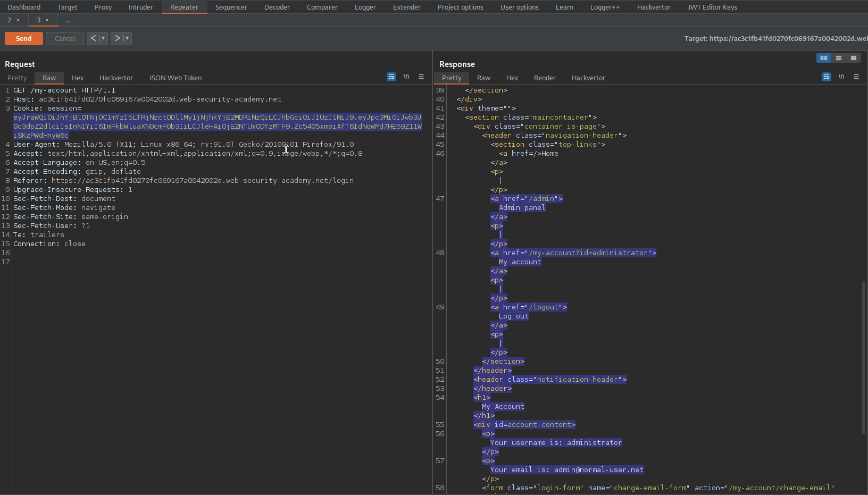Switch to the Proxy tab
Viewport: 868px width, 495px height.
tap(103, 7)
